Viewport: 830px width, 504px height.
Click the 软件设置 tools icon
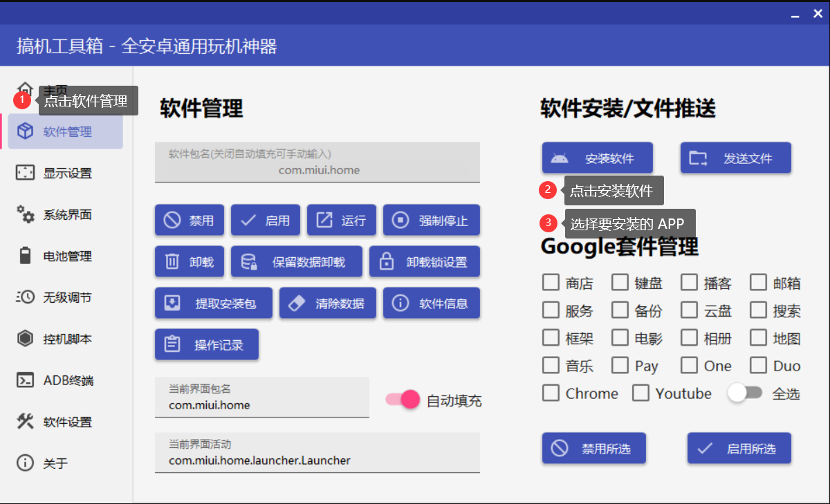pyautogui.click(x=26, y=422)
